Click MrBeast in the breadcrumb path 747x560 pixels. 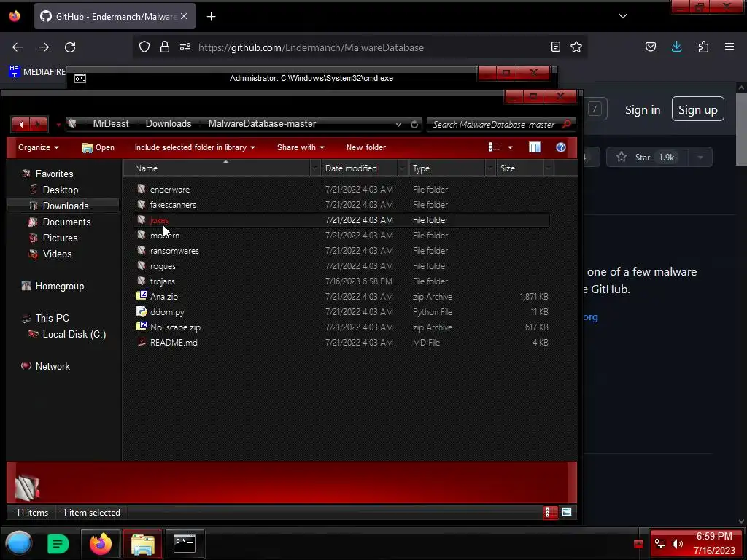pos(111,124)
